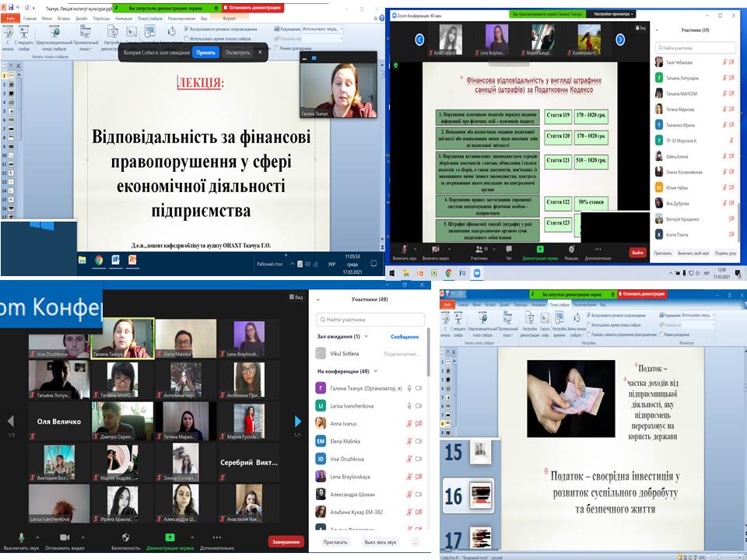Click Word icon in top-left window's taskbar
This screenshot has height=560, width=747.
click(x=115, y=260)
